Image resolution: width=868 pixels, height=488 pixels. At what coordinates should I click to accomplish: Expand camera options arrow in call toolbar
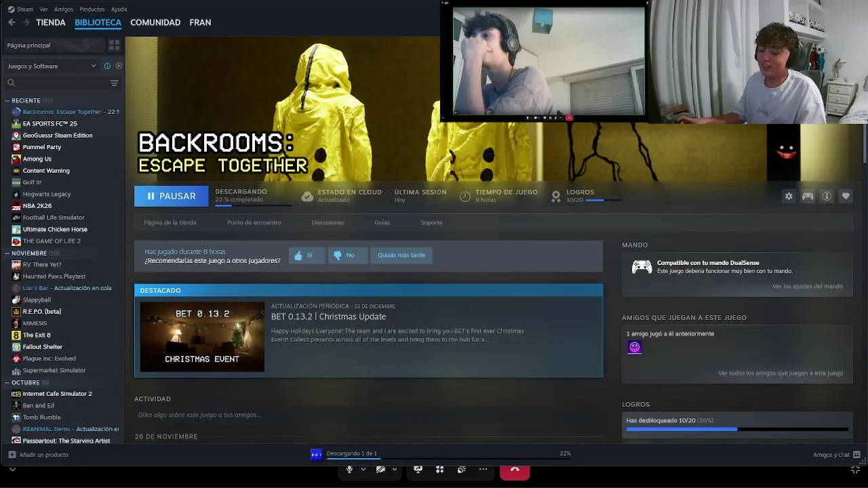[x=394, y=469]
